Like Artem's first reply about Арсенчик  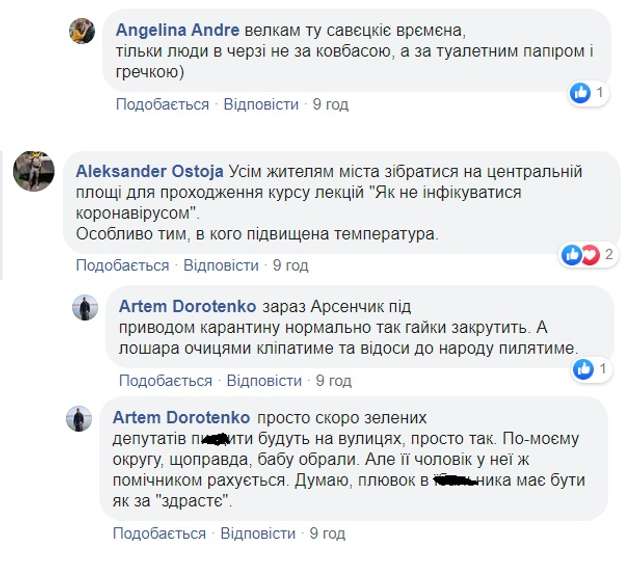(x=165, y=381)
